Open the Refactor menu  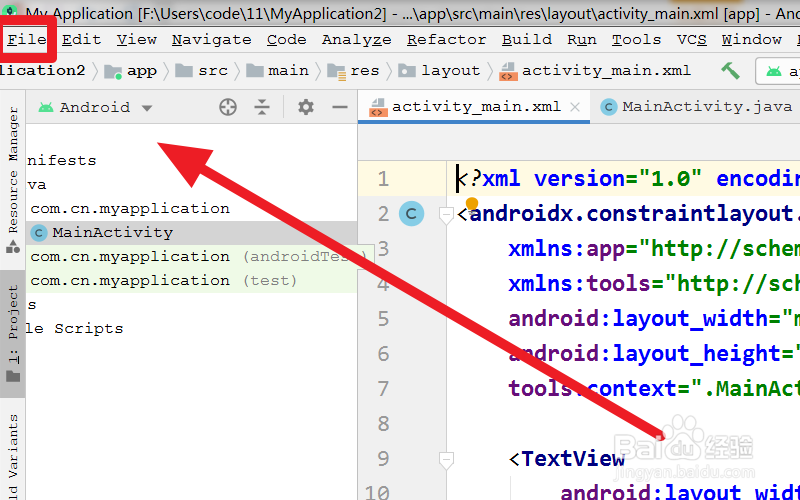point(446,39)
